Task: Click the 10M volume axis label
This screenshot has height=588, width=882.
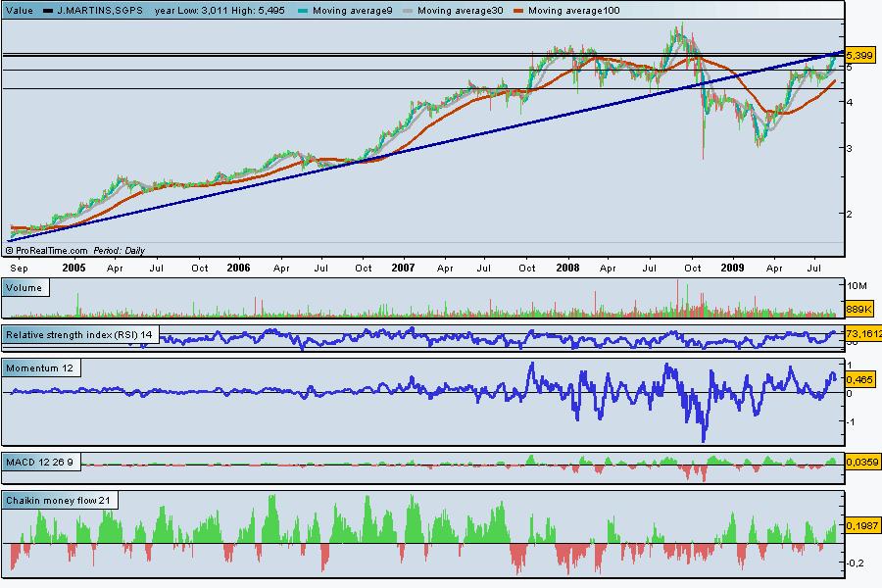Action: 857,285
